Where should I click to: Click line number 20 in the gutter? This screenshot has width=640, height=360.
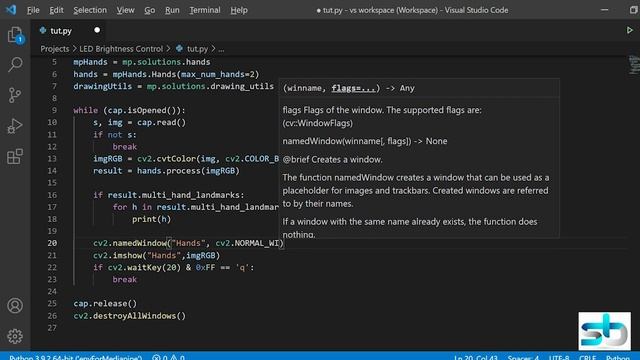tap(52, 243)
